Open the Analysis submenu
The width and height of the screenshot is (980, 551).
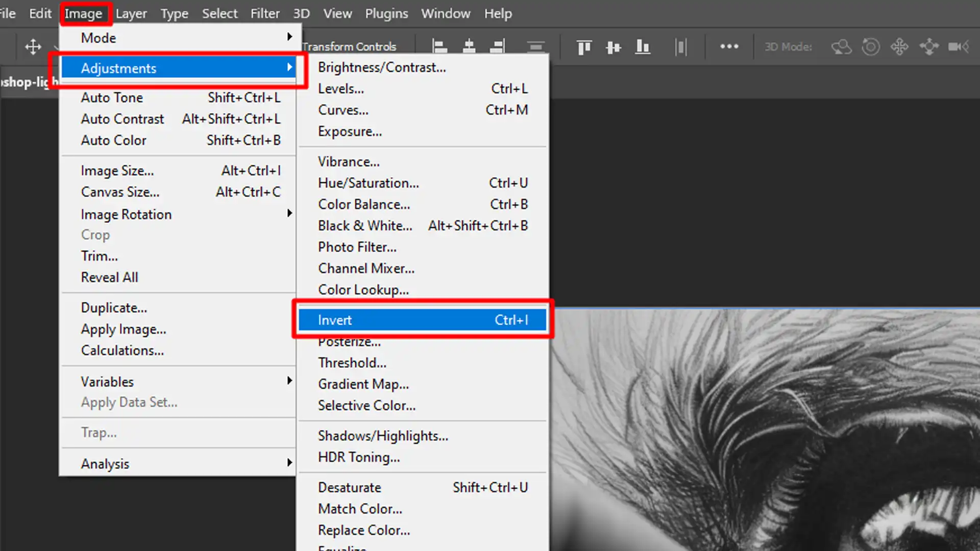coord(105,463)
